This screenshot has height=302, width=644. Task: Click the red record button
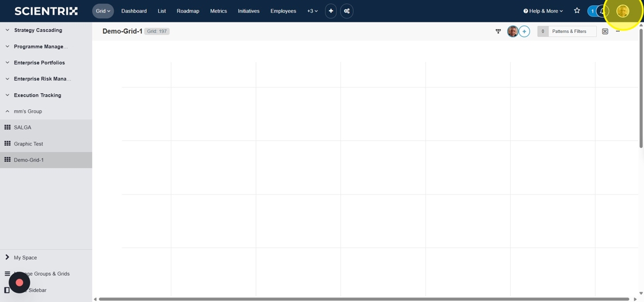point(20,282)
